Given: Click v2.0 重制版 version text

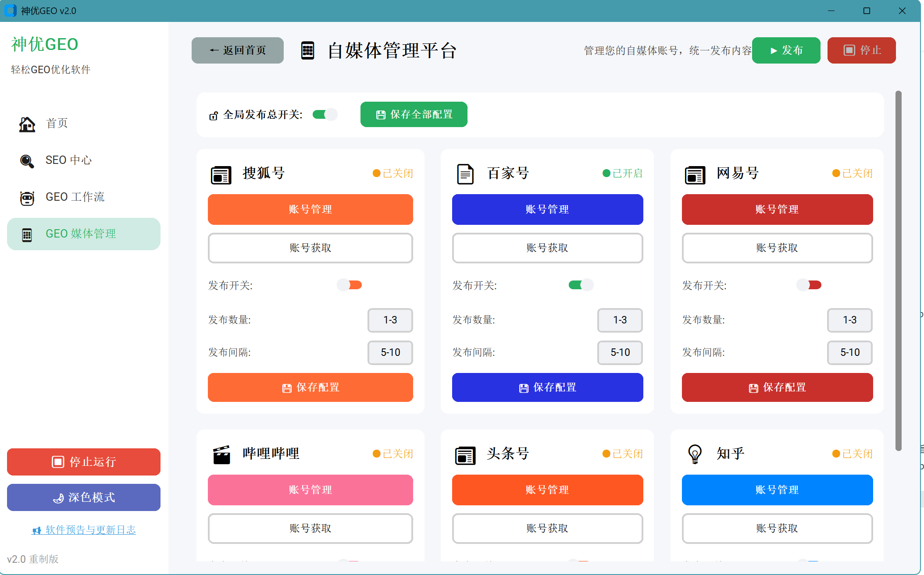Looking at the screenshot, I should click(33, 559).
